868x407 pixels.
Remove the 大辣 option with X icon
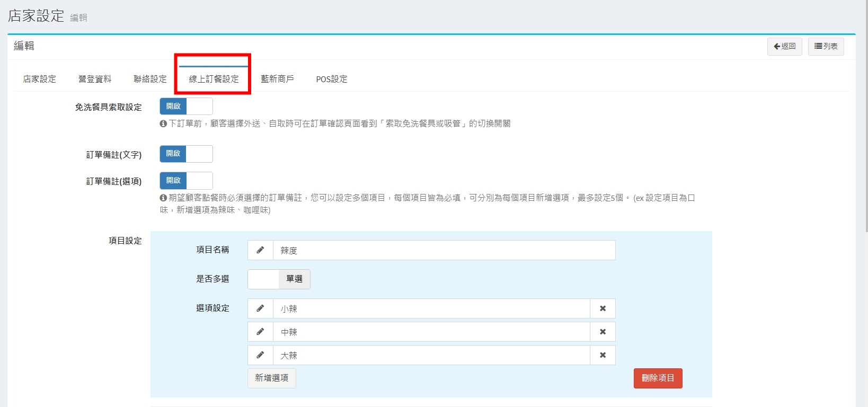coord(603,355)
